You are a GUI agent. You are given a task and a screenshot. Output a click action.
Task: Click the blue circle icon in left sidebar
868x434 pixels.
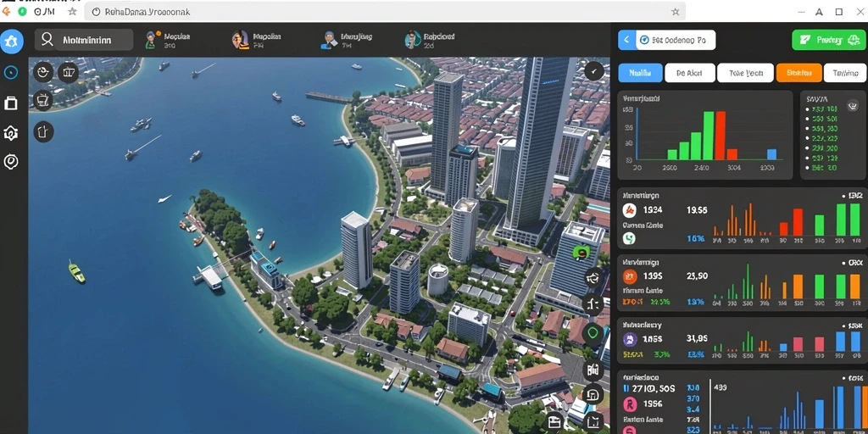pyautogui.click(x=11, y=73)
